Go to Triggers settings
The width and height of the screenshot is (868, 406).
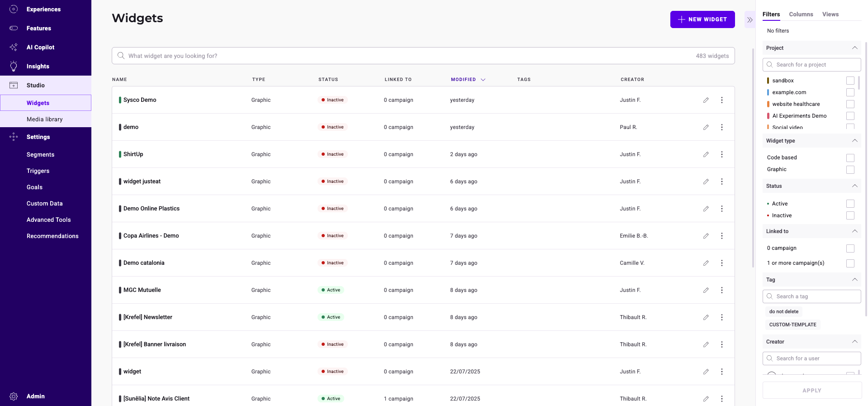click(38, 171)
